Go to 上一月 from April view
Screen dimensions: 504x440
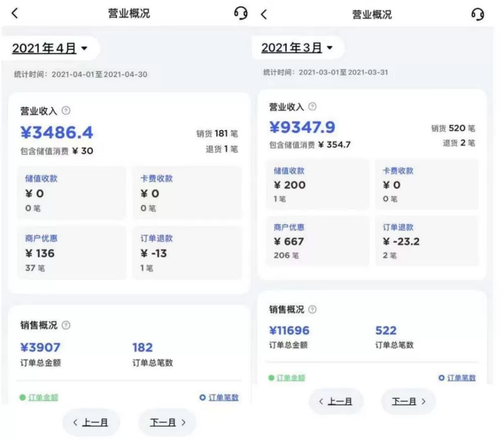coord(91,422)
